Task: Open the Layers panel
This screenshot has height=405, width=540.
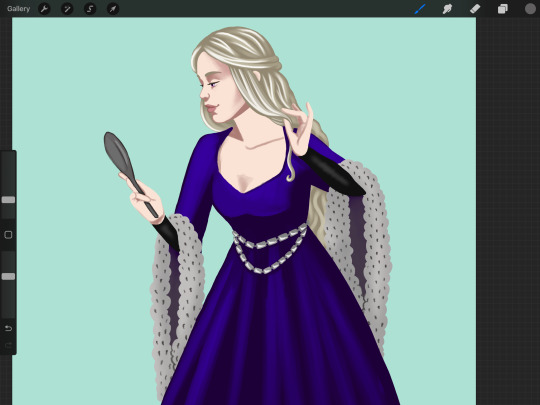Action: pos(502,9)
